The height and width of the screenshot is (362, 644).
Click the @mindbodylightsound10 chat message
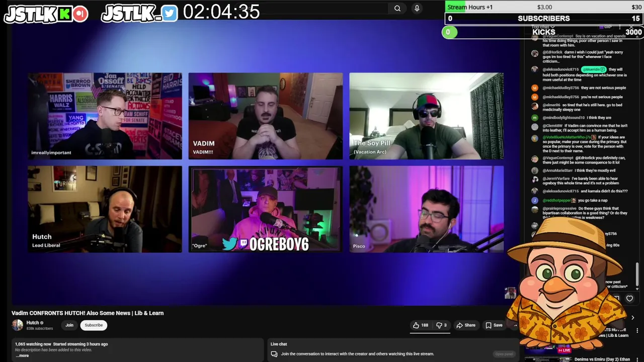tap(572, 118)
